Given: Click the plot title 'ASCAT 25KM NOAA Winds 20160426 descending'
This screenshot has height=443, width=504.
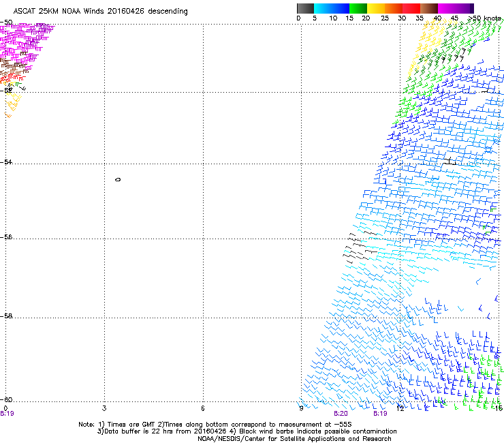Looking at the screenshot, I should pos(101,12).
